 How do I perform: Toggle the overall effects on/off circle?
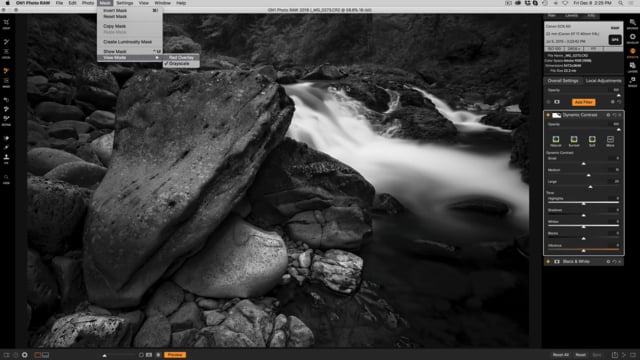pos(548,102)
